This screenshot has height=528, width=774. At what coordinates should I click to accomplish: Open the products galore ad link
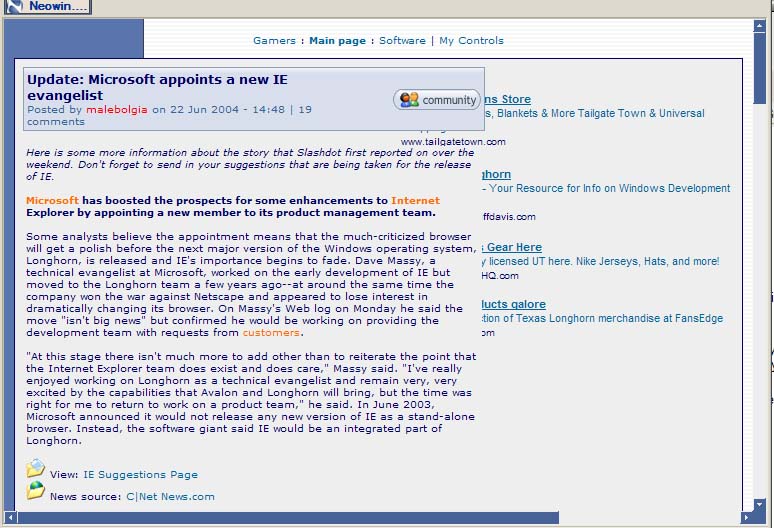click(x=514, y=304)
